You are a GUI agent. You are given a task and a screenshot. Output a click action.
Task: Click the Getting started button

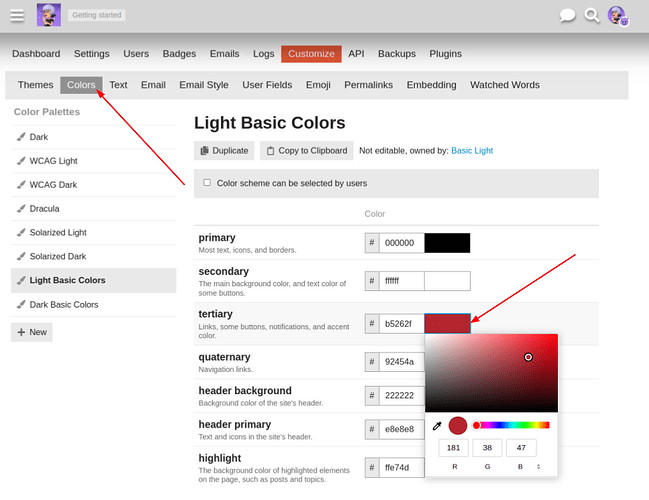(x=96, y=15)
